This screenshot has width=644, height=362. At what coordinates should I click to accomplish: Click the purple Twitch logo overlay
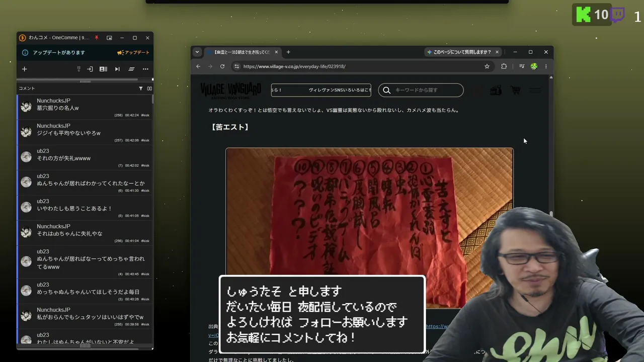tap(617, 15)
